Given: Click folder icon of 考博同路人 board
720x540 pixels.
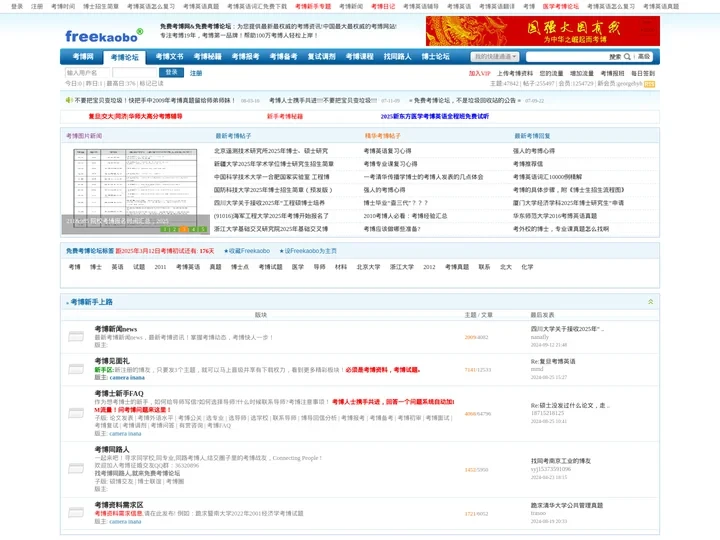Looking at the screenshot, I should (x=76, y=468).
